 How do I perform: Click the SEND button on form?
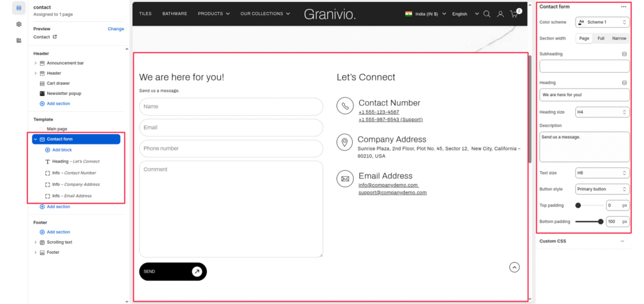click(x=172, y=271)
